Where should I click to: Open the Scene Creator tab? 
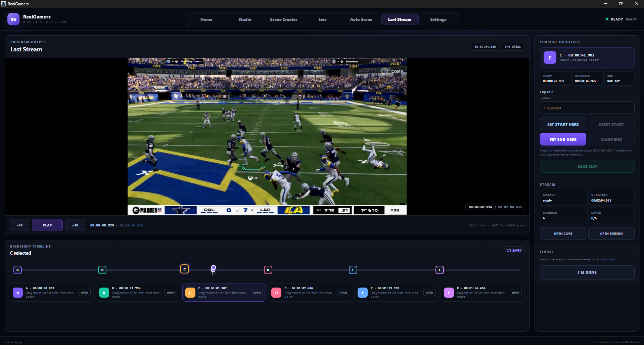click(x=283, y=19)
